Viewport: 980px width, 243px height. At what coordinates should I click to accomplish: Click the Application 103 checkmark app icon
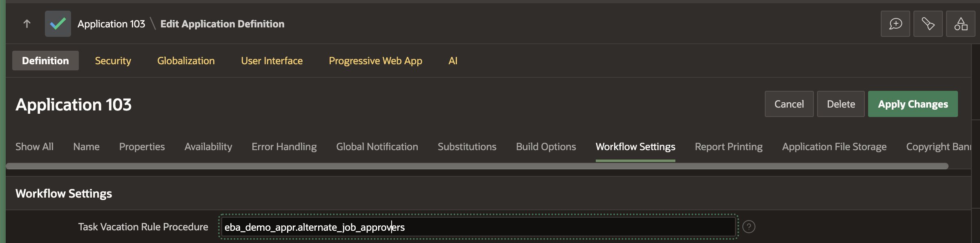(x=58, y=23)
